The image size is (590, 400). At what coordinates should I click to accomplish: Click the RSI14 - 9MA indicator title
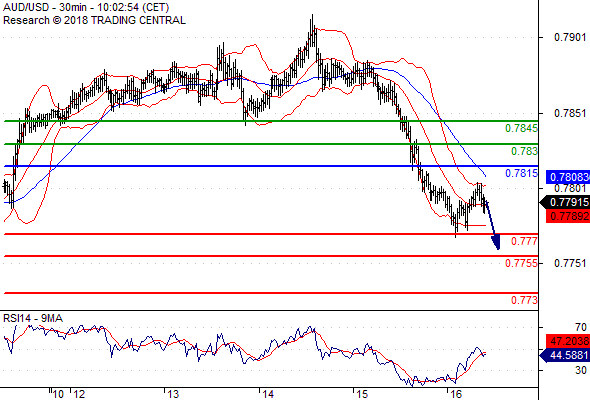33,318
